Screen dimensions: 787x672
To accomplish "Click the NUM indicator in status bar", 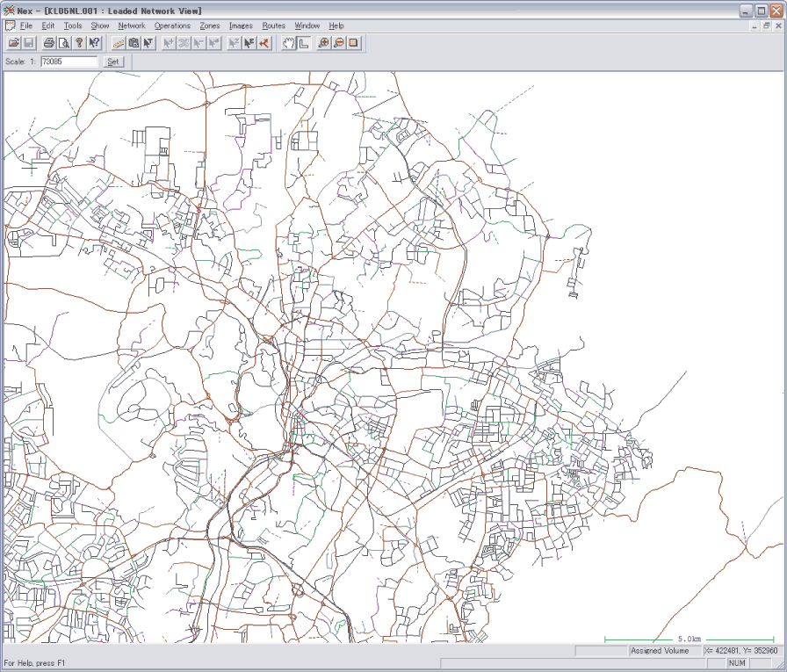I will (736, 663).
